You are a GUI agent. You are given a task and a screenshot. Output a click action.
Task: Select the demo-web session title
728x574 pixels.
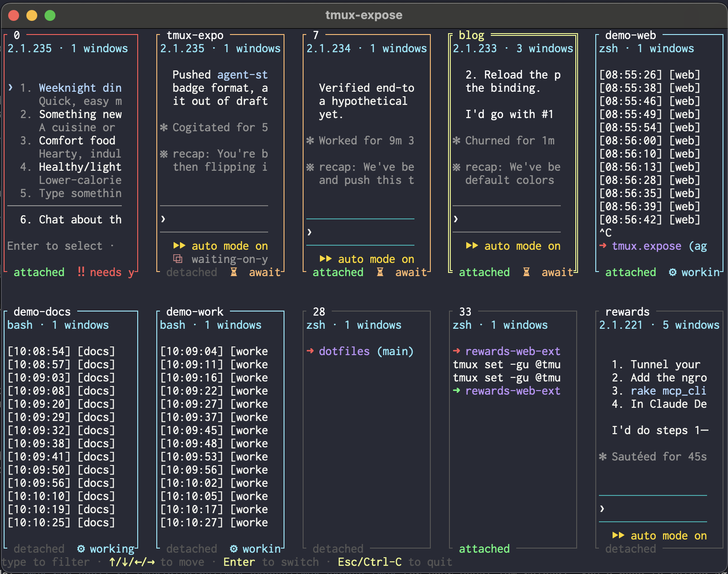(x=631, y=35)
